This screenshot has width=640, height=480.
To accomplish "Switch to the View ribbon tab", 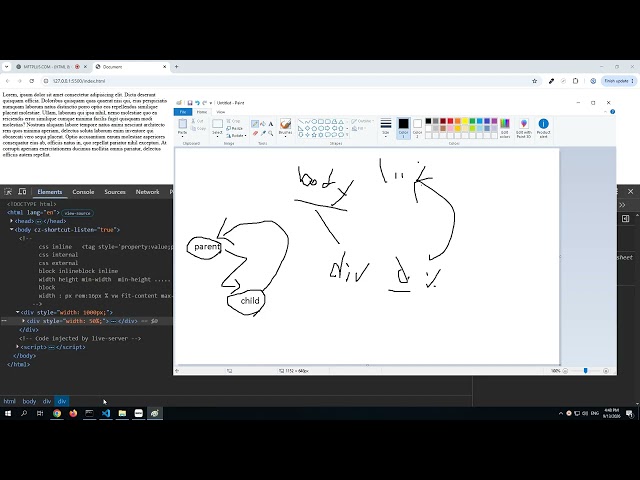I will point(220,112).
